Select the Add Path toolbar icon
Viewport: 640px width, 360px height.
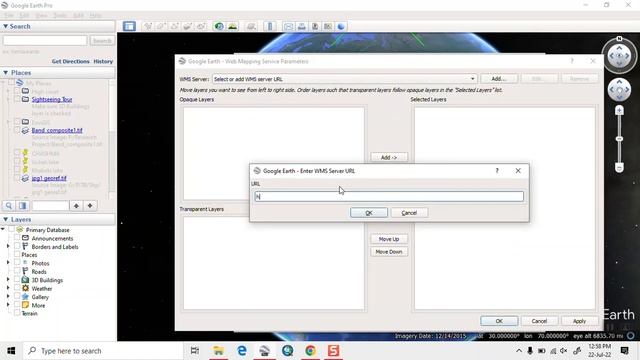pyautogui.click(x=175, y=27)
